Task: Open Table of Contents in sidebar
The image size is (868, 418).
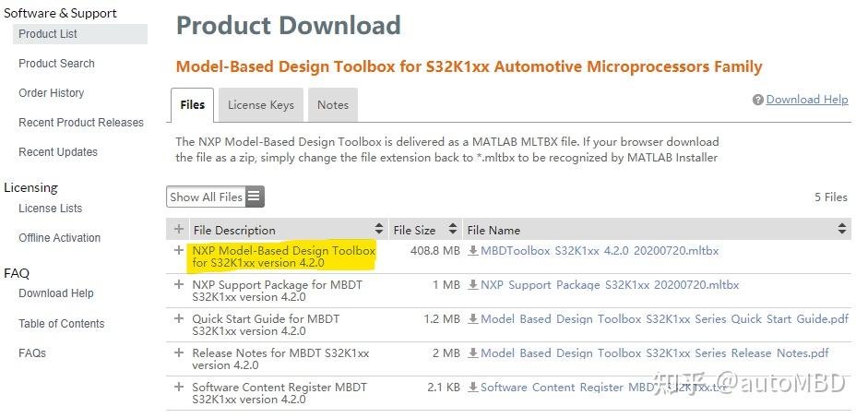Action: point(62,324)
